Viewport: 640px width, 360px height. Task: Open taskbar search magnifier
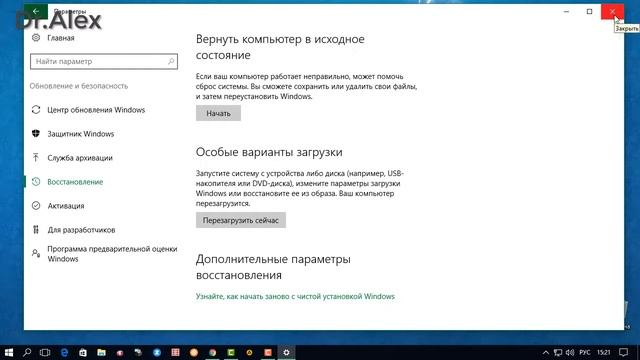coord(27,352)
